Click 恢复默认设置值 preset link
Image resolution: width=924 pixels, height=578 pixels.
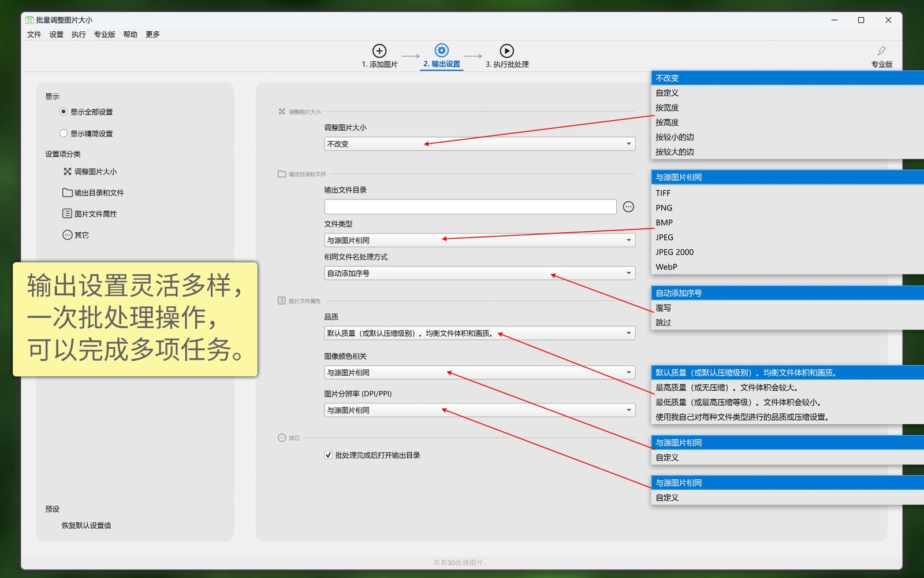[x=87, y=525]
